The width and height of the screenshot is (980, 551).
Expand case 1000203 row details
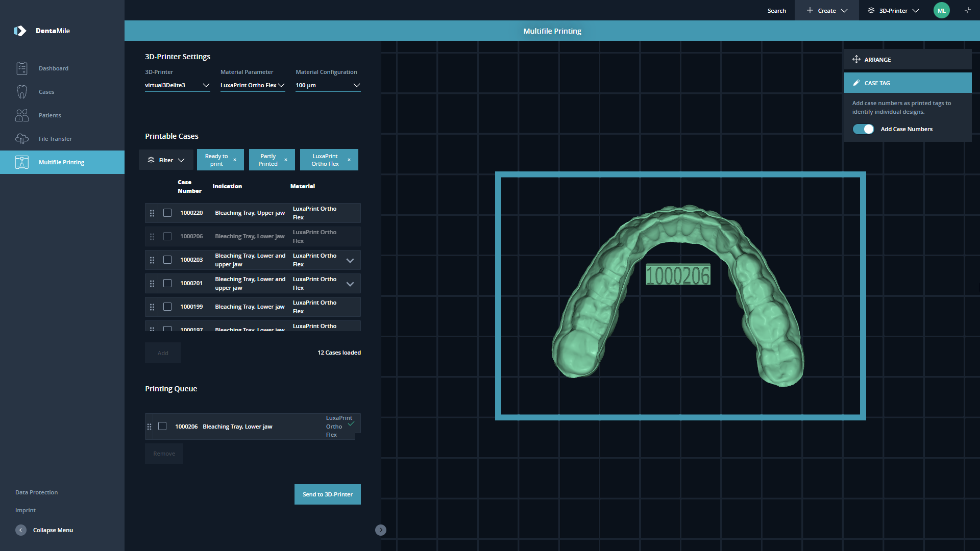pyautogui.click(x=350, y=260)
